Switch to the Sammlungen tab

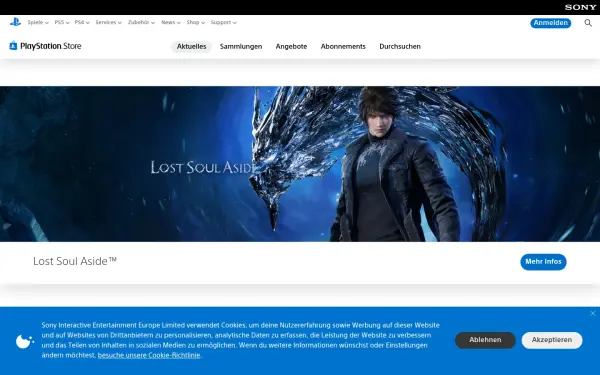tap(241, 46)
